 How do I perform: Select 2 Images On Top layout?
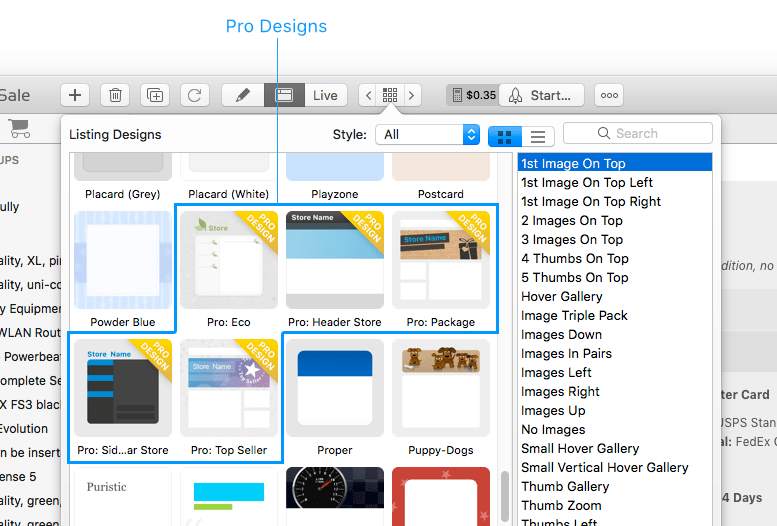[x=615, y=221]
